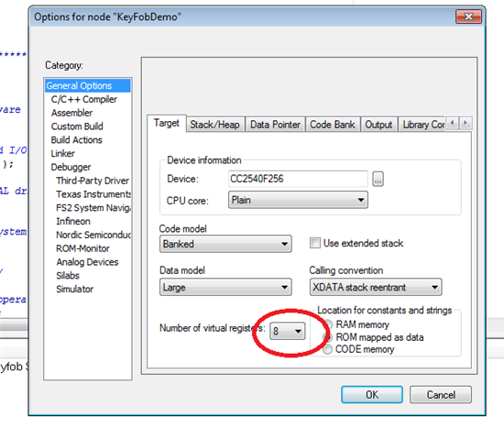Select Third-Party Driver under Debugger
This screenshot has width=504, height=428.
93,181
